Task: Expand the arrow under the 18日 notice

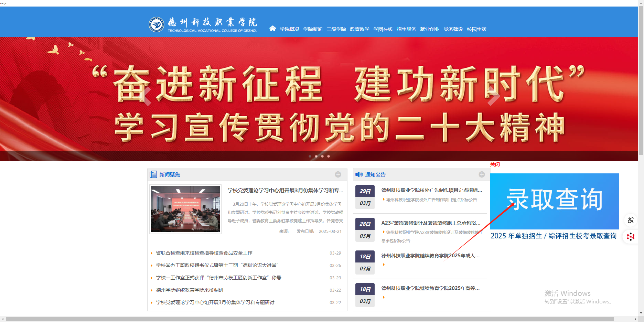Action: [x=384, y=265]
